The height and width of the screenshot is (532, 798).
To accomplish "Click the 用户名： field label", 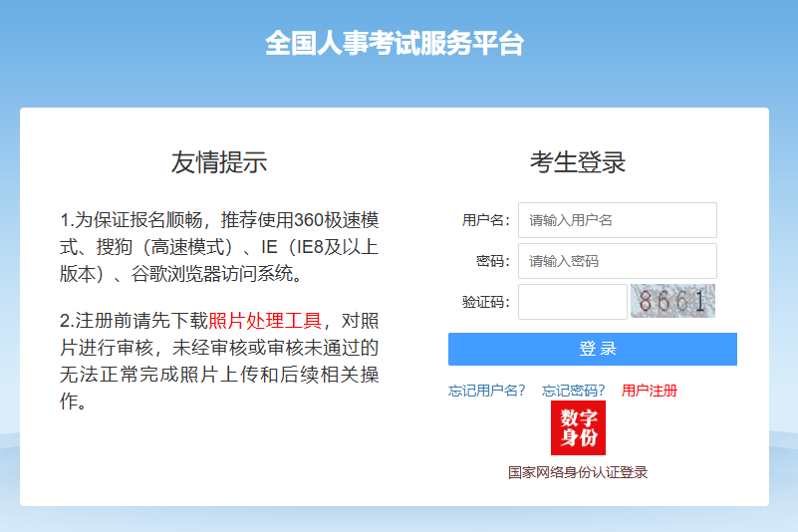I will tap(486, 220).
